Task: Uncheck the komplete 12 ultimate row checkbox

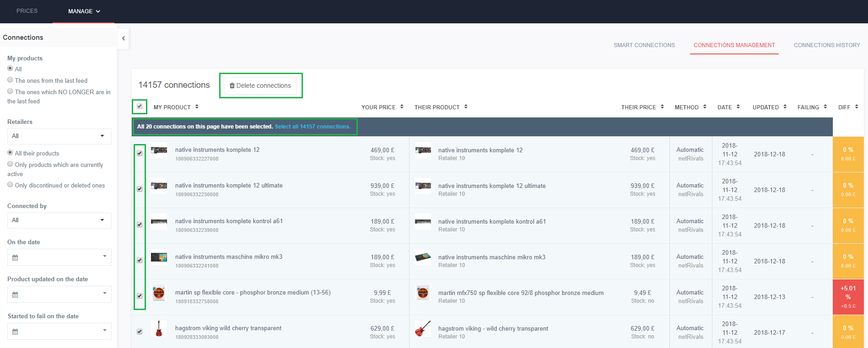Action: click(x=140, y=189)
